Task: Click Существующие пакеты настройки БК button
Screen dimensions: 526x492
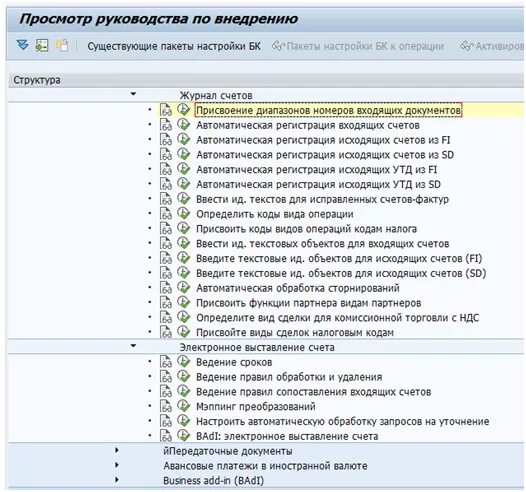Action: 174,46
